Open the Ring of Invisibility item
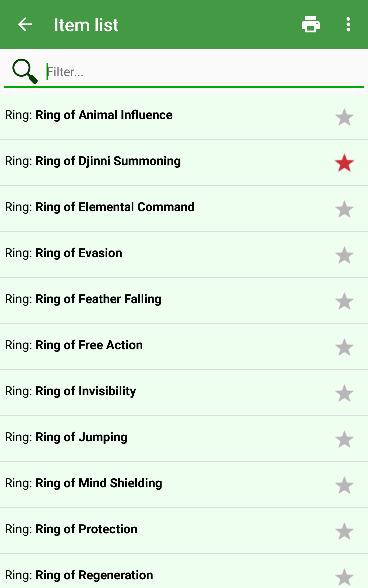368x588 pixels. click(x=86, y=391)
